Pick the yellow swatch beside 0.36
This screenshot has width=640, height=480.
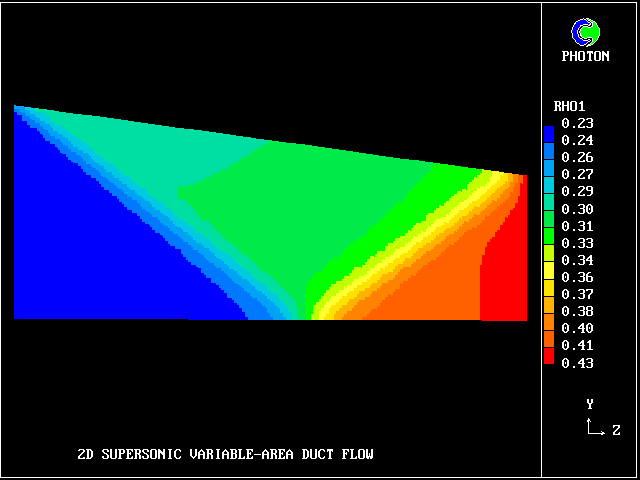point(548,277)
